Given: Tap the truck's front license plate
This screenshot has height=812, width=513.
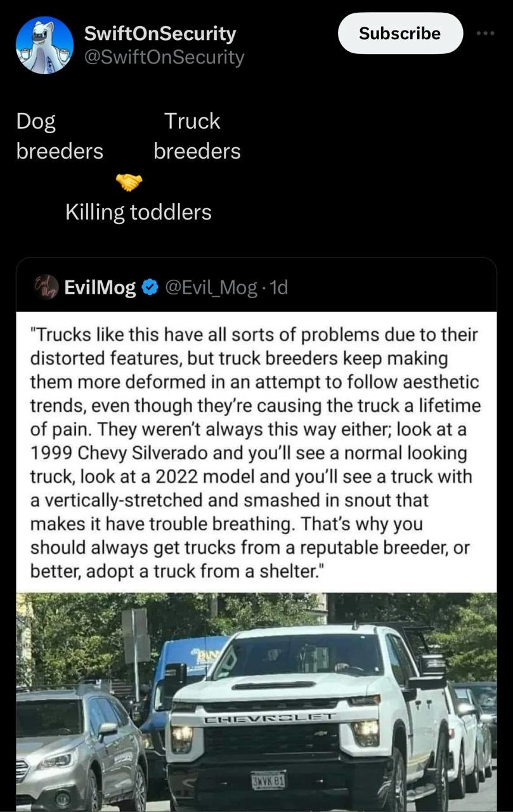Looking at the screenshot, I should point(268,780).
